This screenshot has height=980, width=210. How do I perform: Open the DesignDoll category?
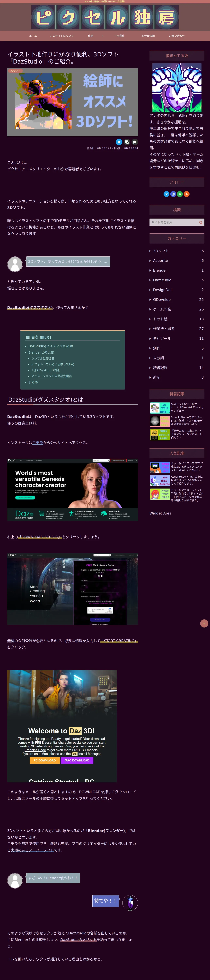coord(177,290)
